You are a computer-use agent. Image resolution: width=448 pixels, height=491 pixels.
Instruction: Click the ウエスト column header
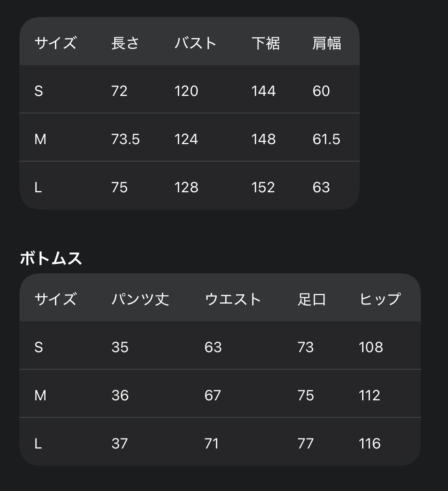(x=233, y=299)
